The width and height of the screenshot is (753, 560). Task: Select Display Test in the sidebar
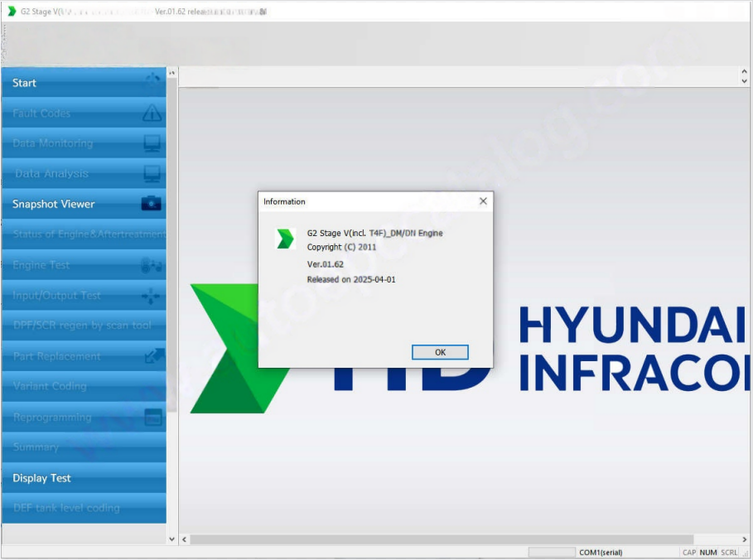41,478
